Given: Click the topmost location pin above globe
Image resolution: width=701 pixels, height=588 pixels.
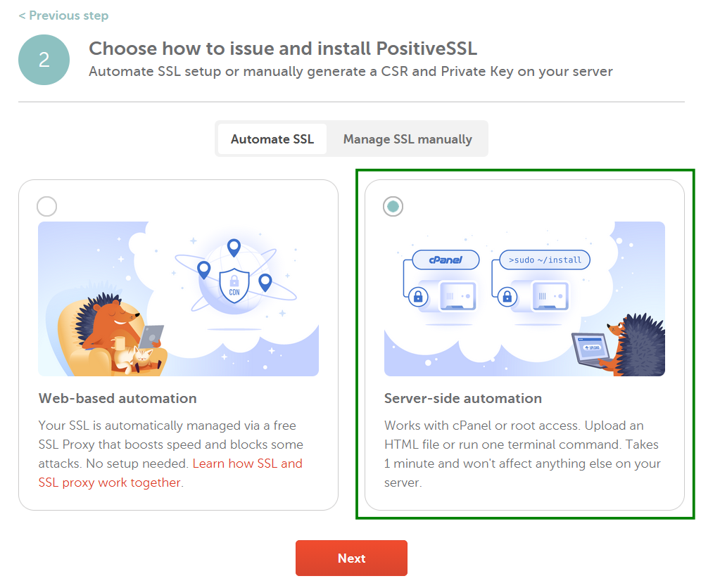Looking at the screenshot, I should pyautogui.click(x=234, y=248).
